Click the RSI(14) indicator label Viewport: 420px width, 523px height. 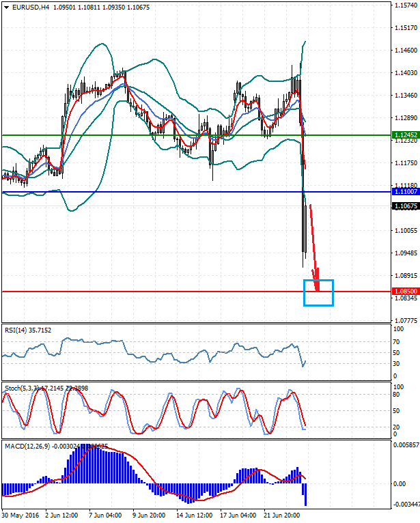(x=19, y=330)
